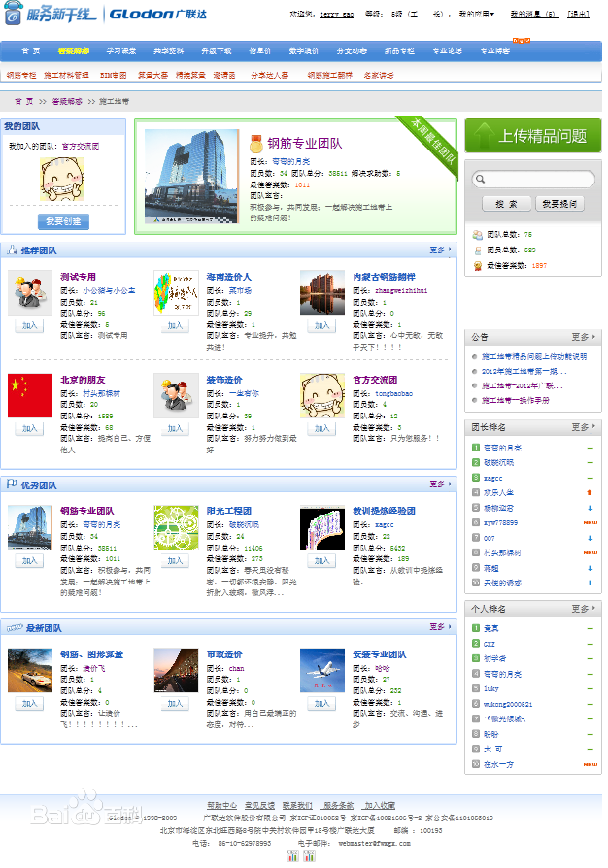Click the blue down arrow beside 007
The width and height of the screenshot is (608, 868).
coord(590,538)
